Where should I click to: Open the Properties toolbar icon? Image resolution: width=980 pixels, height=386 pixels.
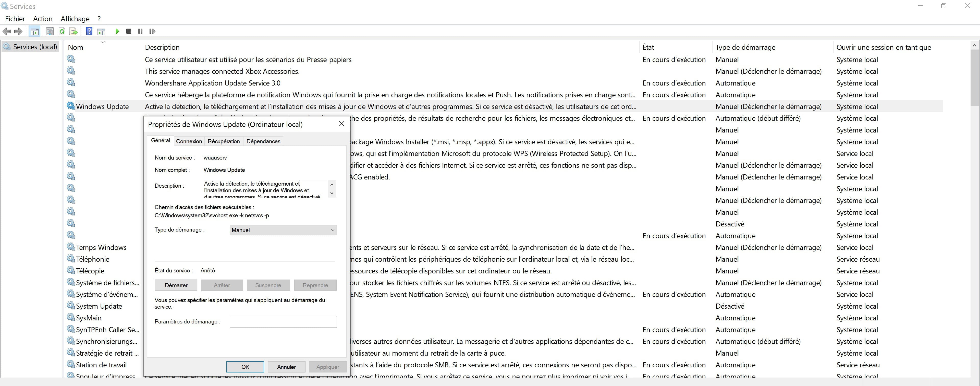(x=50, y=31)
